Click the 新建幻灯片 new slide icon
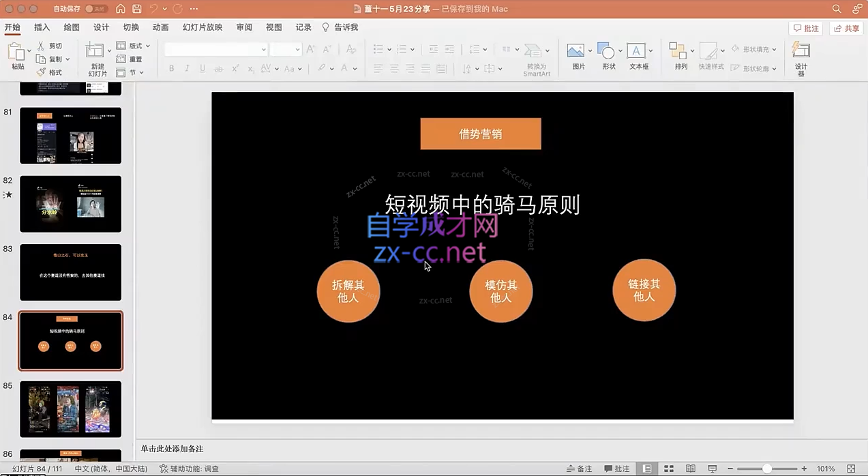Screen dimensions: 868x476 pyautogui.click(x=95, y=51)
